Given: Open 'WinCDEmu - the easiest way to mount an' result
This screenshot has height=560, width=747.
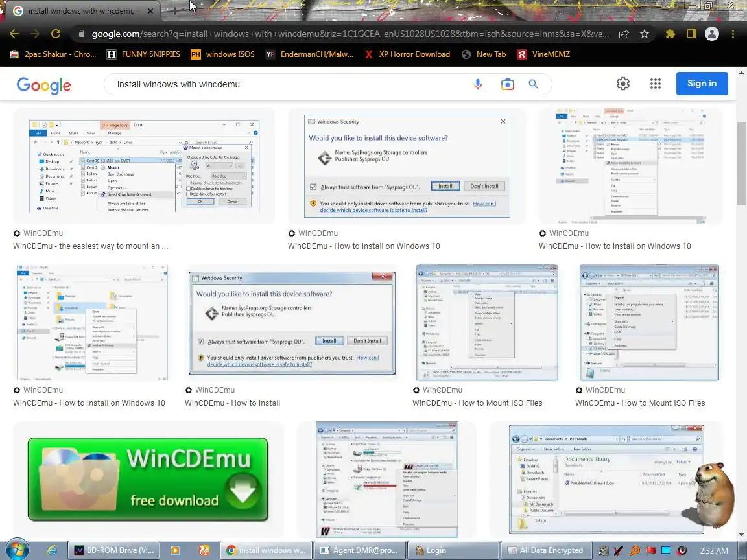Looking at the screenshot, I should point(91,246).
